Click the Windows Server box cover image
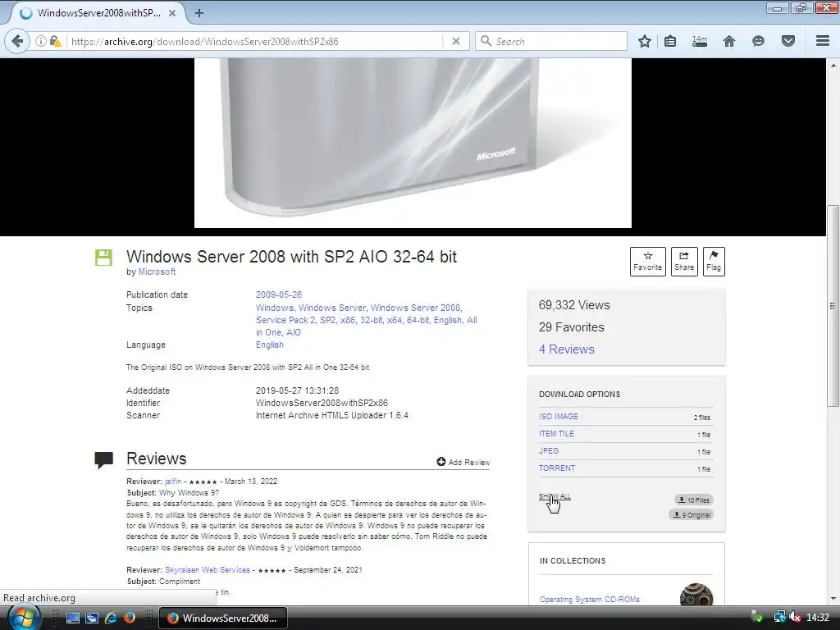 point(413,143)
